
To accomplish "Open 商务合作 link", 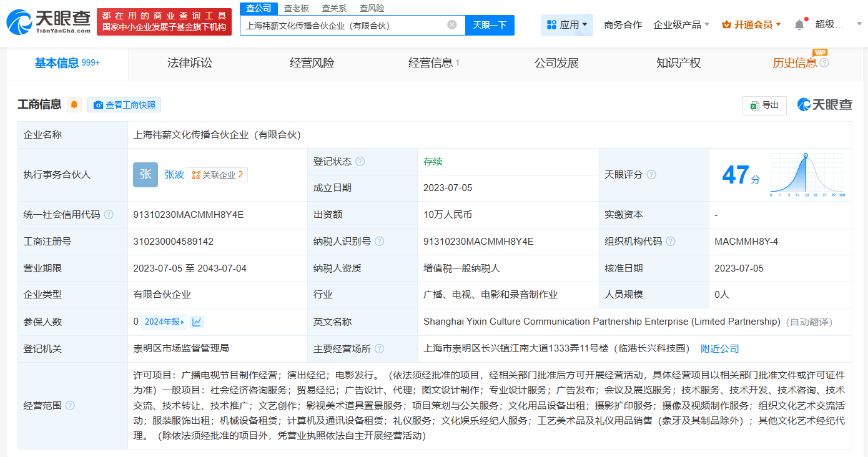I will click(623, 25).
